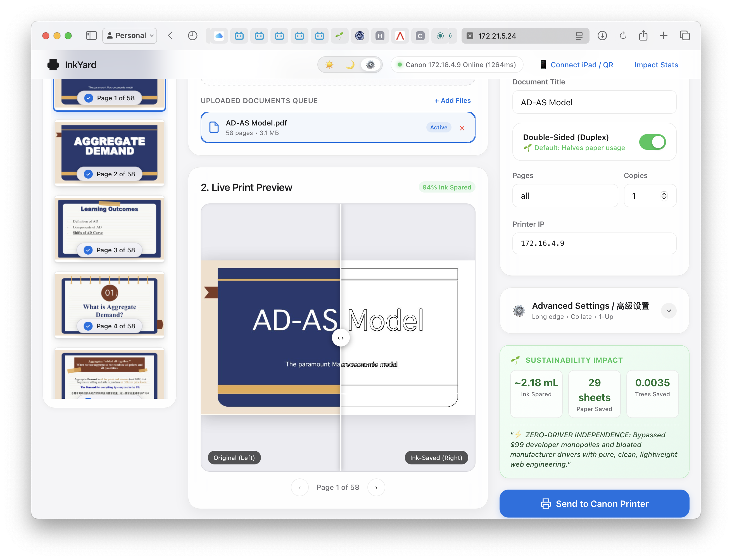Open the red A pinned tab
The image size is (732, 560).
point(400,36)
